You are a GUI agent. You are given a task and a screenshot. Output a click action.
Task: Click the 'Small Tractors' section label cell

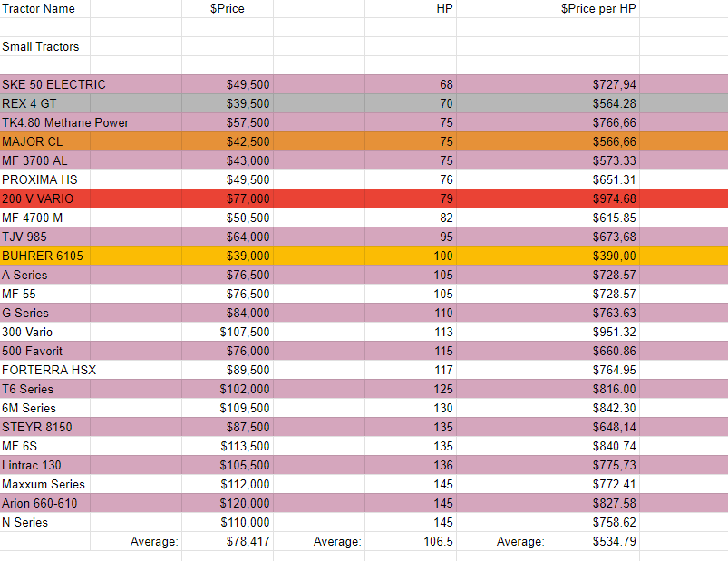tap(45, 46)
